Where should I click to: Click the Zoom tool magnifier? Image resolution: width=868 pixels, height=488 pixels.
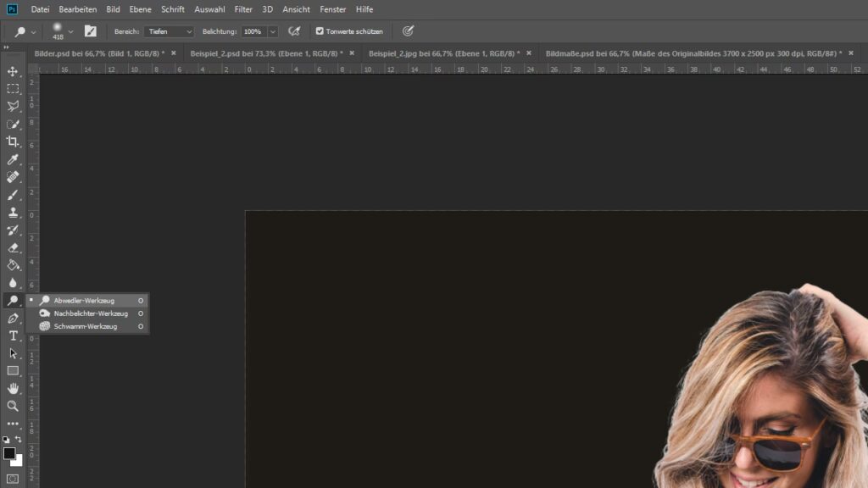point(13,406)
